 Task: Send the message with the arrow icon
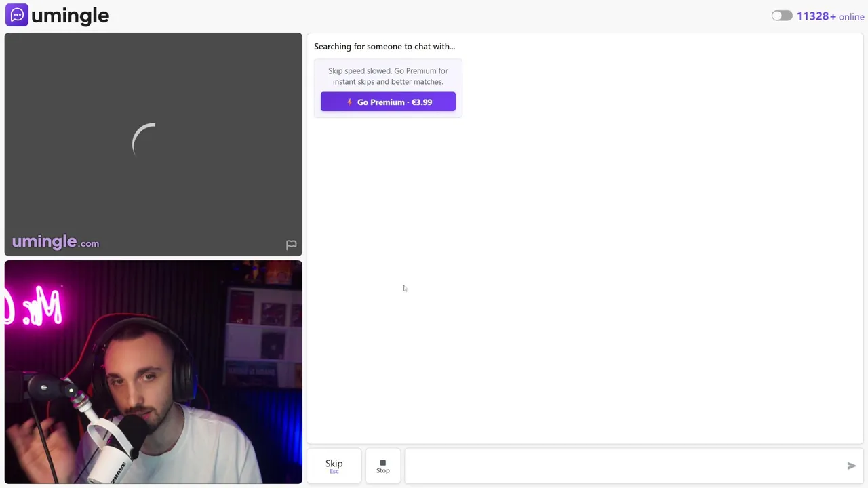tap(852, 466)
